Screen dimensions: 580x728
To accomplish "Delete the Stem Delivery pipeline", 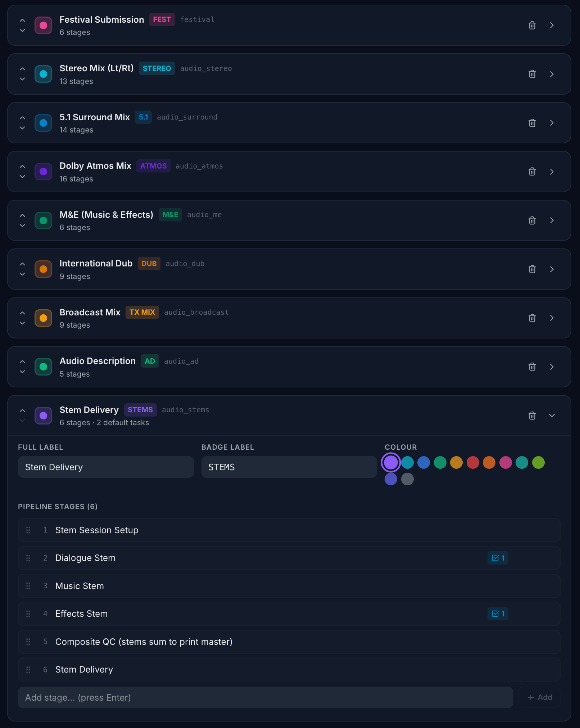I will coord(532,415).
